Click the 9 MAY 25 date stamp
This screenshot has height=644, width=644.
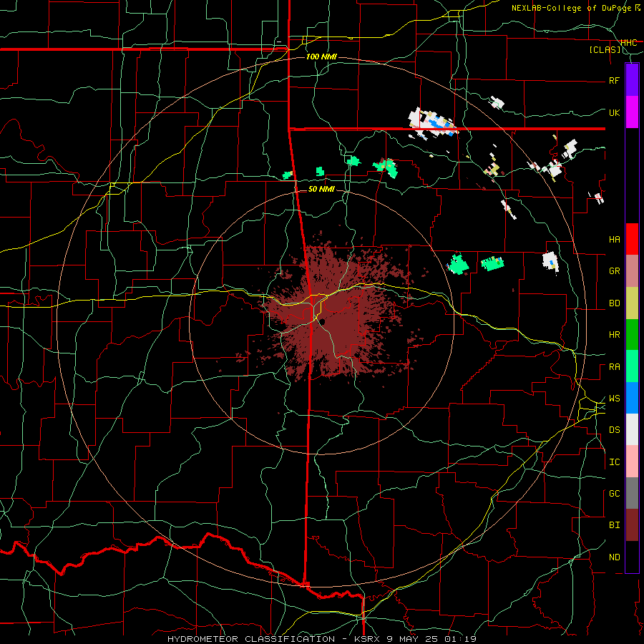411,639
